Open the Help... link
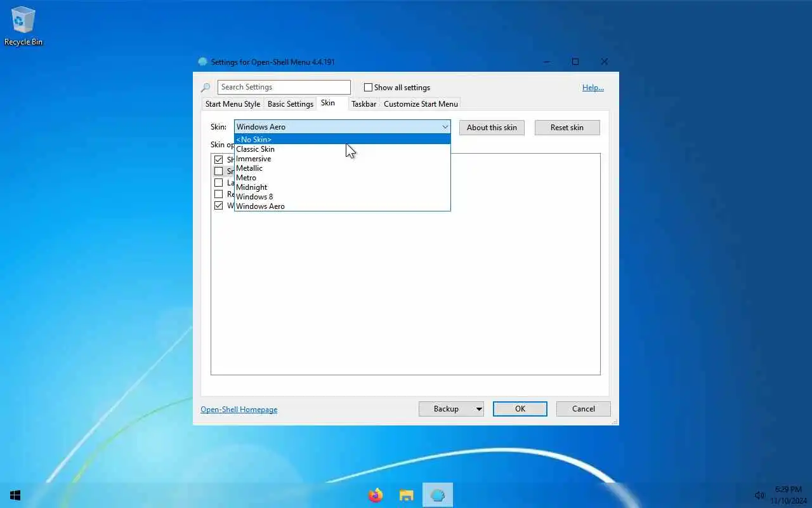This screenshot has width=812, height=508. (593, 88)
